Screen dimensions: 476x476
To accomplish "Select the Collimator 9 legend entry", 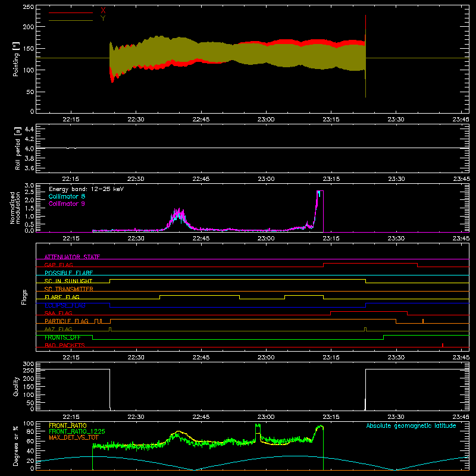I will 67,203.
